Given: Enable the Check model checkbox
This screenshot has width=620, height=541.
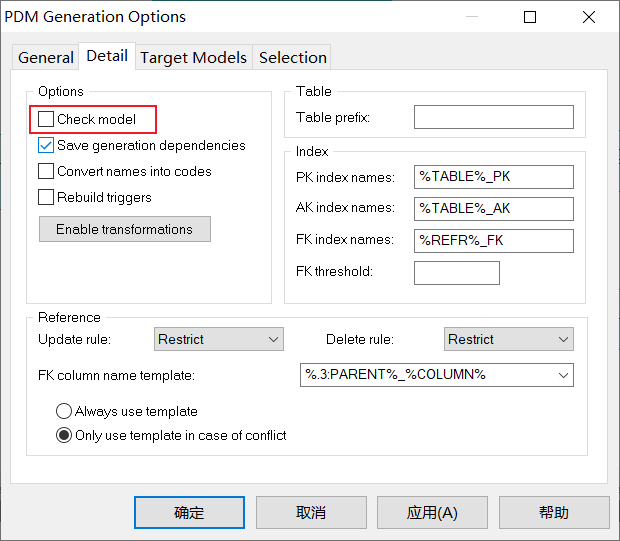Looking at the screenshot, I should pos(46,119).
